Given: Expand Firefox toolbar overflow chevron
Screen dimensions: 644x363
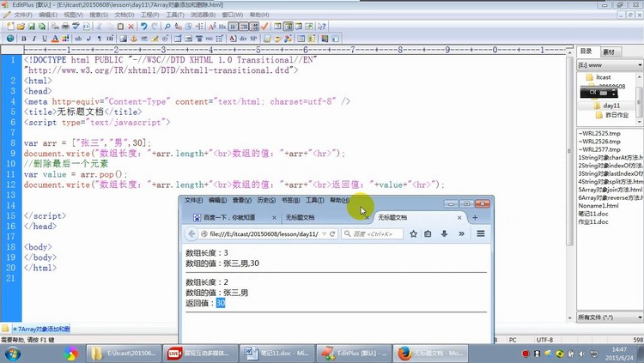Looking at the screenshot, I should click(462, 233).
